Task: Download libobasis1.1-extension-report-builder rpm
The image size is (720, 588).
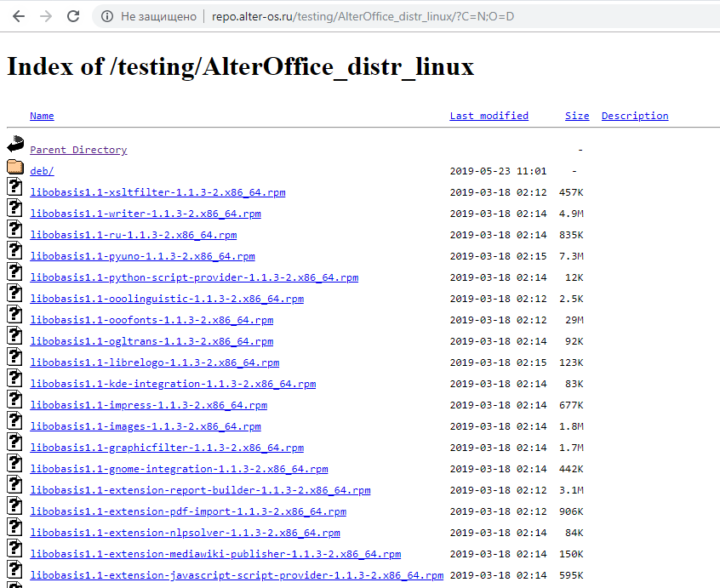Action: tap(200, 490)
